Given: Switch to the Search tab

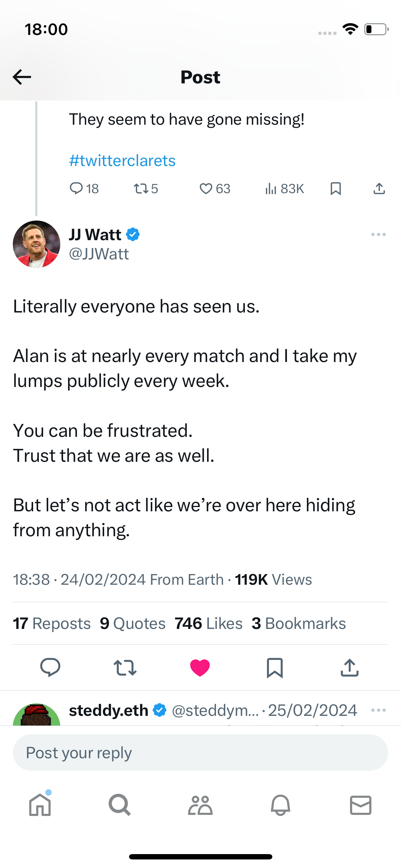Looking at the screenshot, I should coord(120,805).
